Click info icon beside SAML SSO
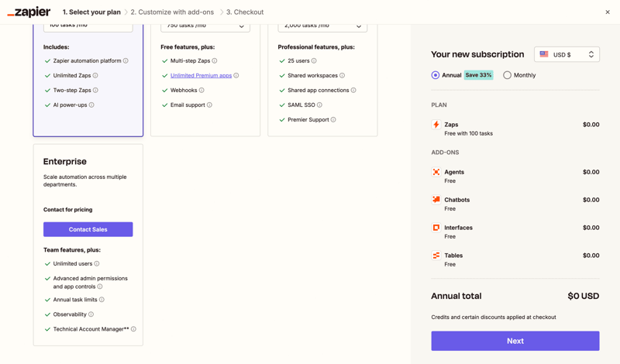Image resolution: width=620 pixels, height=364 pixels. pyautogui.click(x=319, y=105)
